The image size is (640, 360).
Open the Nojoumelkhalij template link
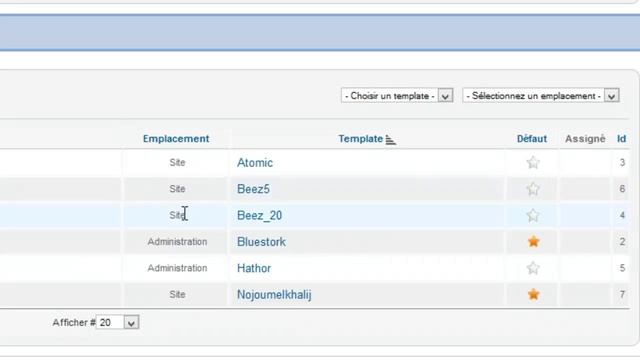pyautogui.click(x=274, y=294)
